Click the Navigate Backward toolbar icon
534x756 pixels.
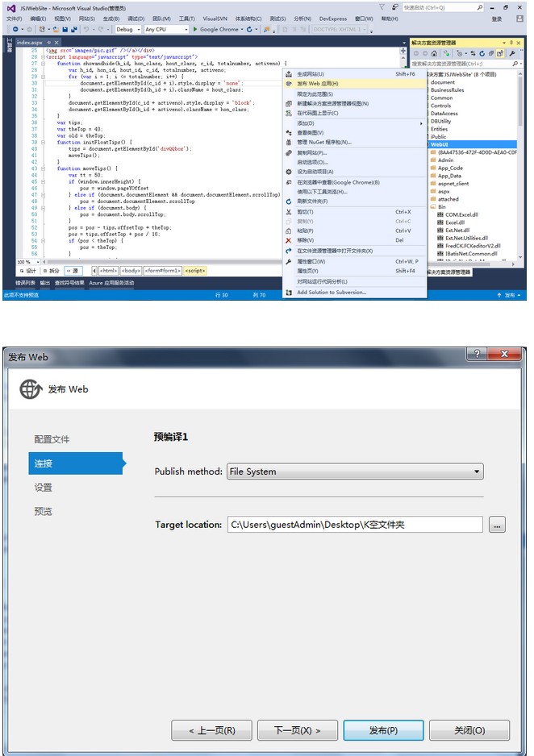[x=15, y=29]
